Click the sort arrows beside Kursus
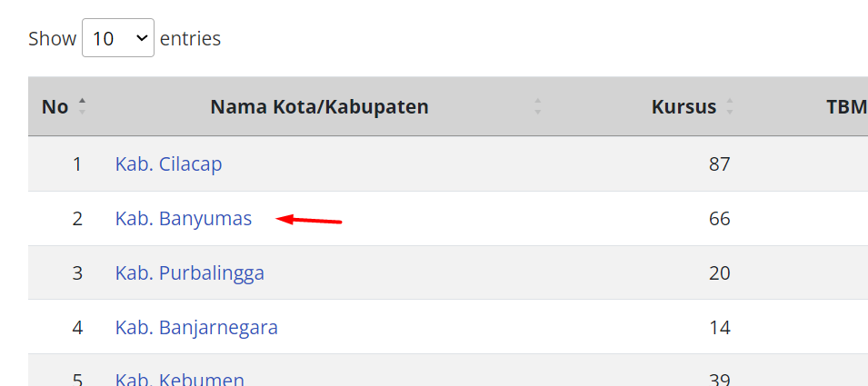868x386 pixels. 729,106
